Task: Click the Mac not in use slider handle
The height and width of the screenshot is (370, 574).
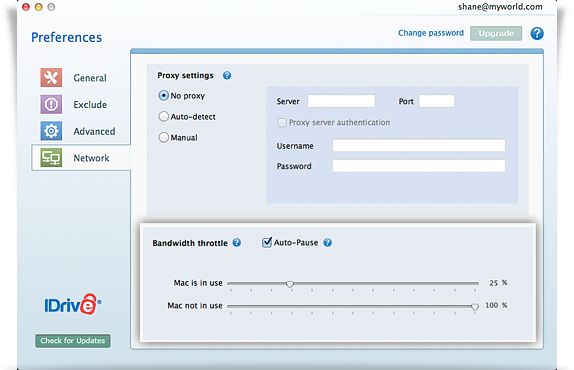Action: click(x=475, y=307)
